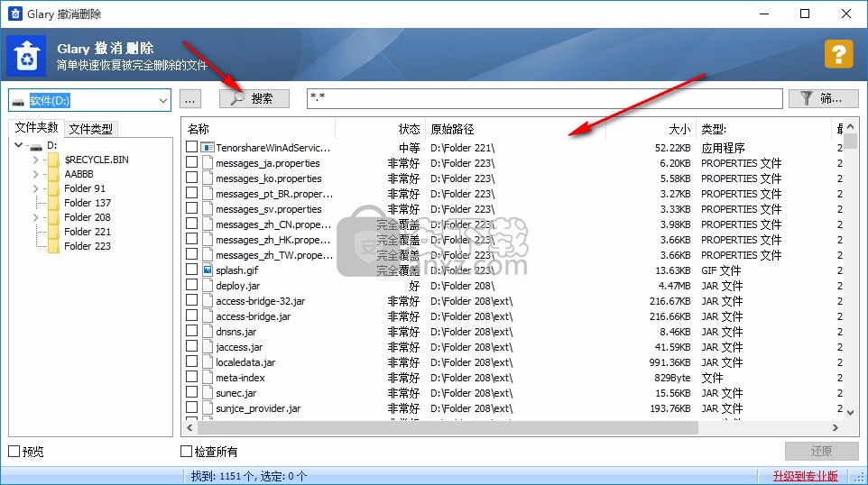This screenshot has width=868, height=485.
Task: Check the deploy.jar checkbox
Action: [191, 285]
